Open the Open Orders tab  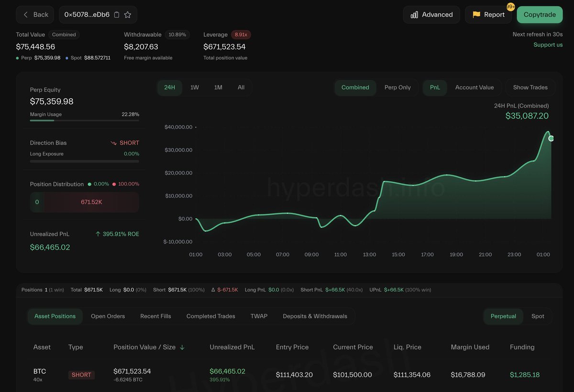(108, 316)
